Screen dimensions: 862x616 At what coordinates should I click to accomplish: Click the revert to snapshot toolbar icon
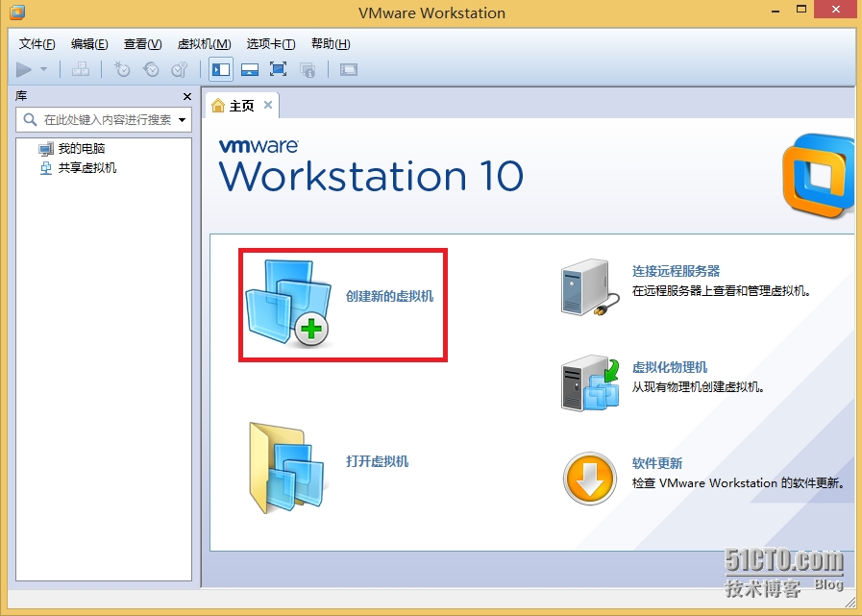click(x=151, y=69)
